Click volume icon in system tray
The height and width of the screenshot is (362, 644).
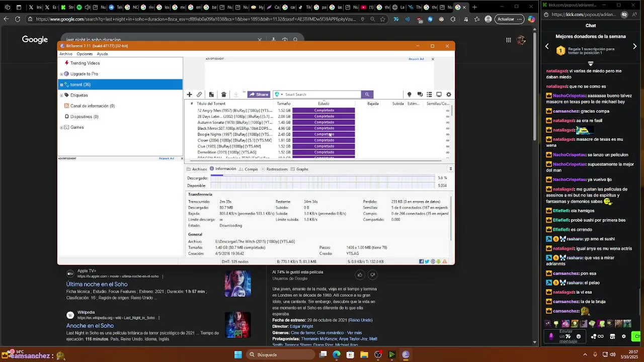click(613, 354)
